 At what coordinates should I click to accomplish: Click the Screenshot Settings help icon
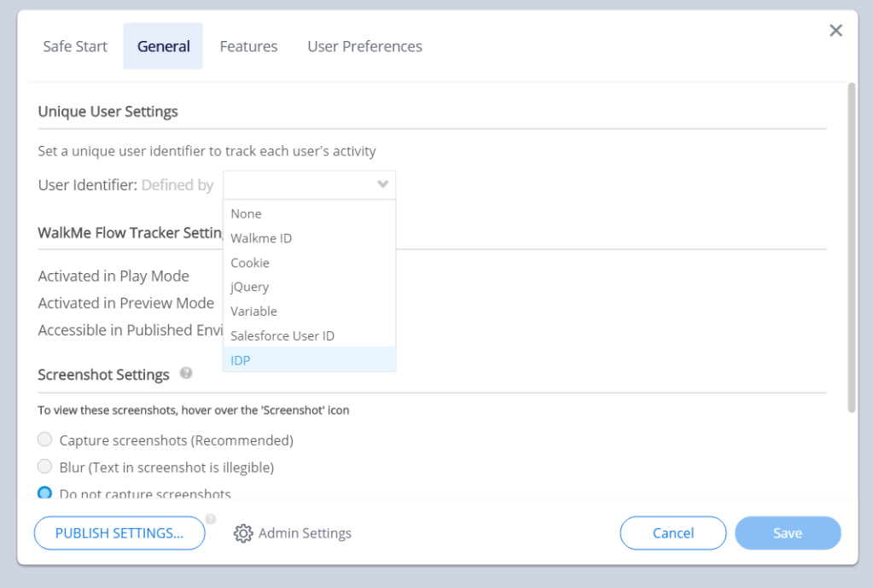pyautogui.click(x=186, y=374)
